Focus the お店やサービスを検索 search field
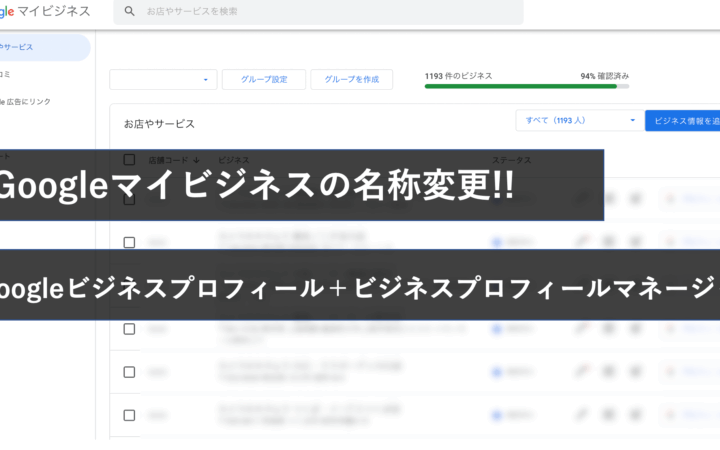Image resolution: width=720 pixels, height=450 pixels. tap(318, 11)
